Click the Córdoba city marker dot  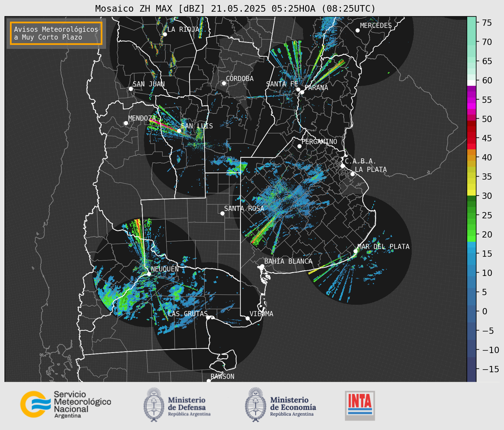click(x=224, y=83)
